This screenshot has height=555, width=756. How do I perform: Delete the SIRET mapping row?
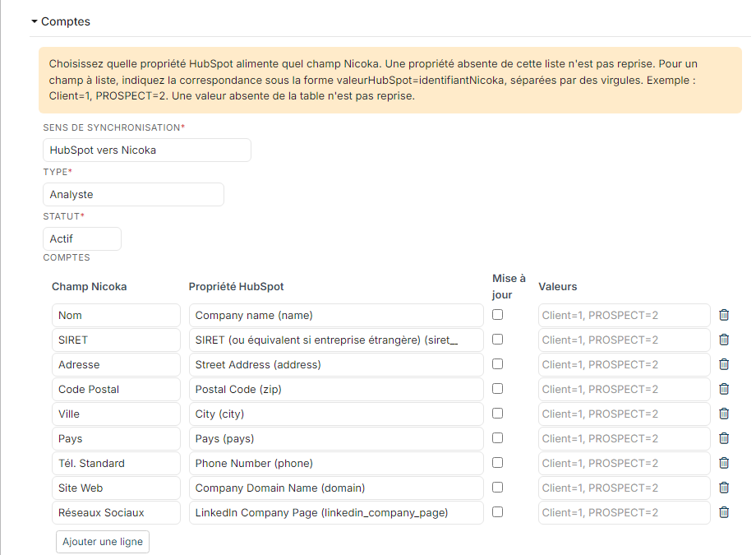(724, 340)
